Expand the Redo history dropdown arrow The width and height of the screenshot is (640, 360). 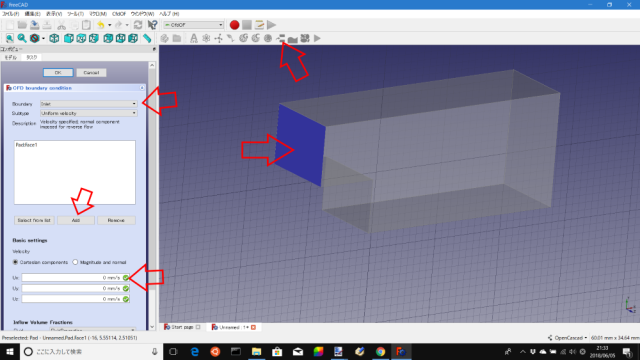pos(127,25)
